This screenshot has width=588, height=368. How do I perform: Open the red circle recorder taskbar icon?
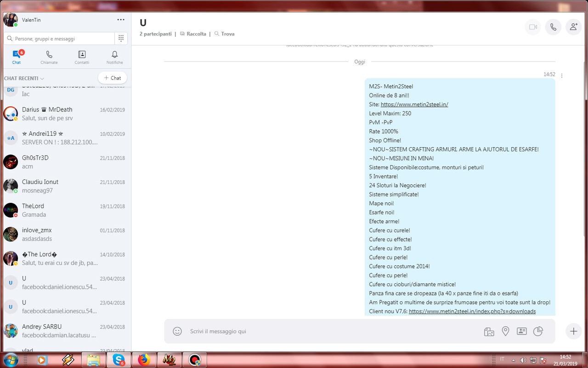pos(194,360)
